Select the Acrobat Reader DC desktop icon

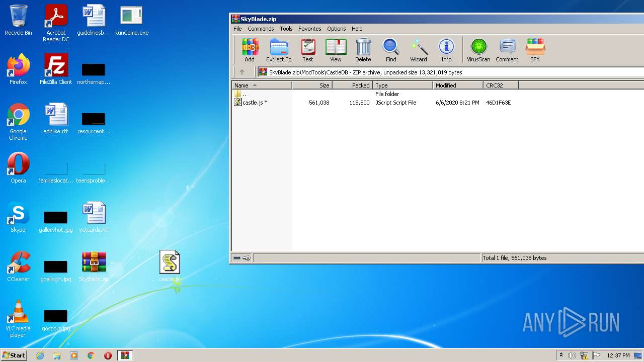tap(56, 24)
